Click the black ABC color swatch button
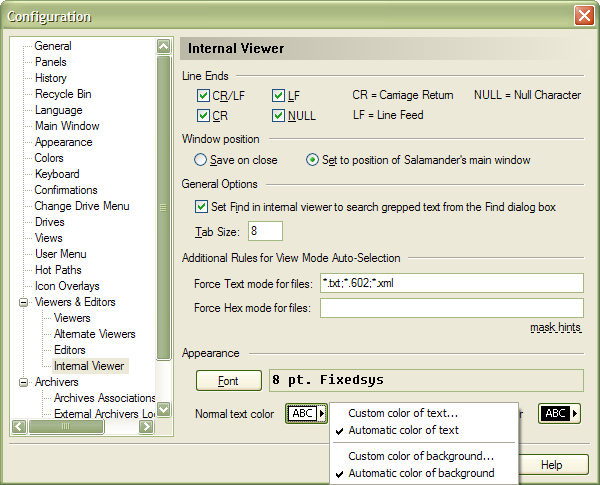The height and width of the screenshot is (485, 600). [x=559, y=414]
